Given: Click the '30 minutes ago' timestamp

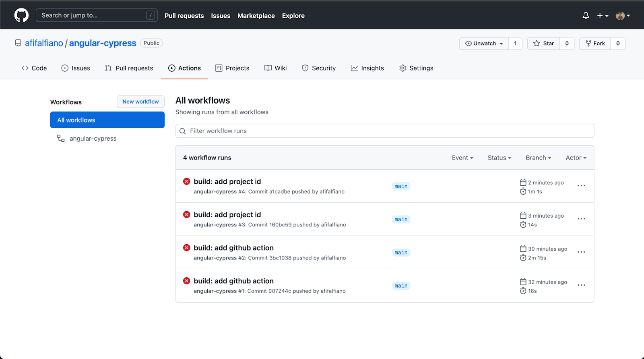Looking at the screenshot, I should 547,249.
